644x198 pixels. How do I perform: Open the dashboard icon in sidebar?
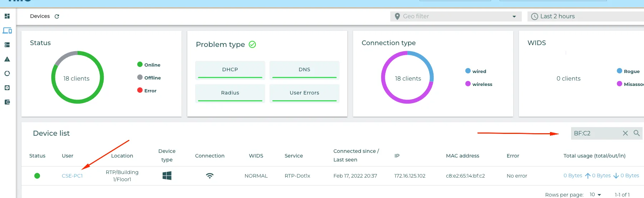click(x=7, y=16)
